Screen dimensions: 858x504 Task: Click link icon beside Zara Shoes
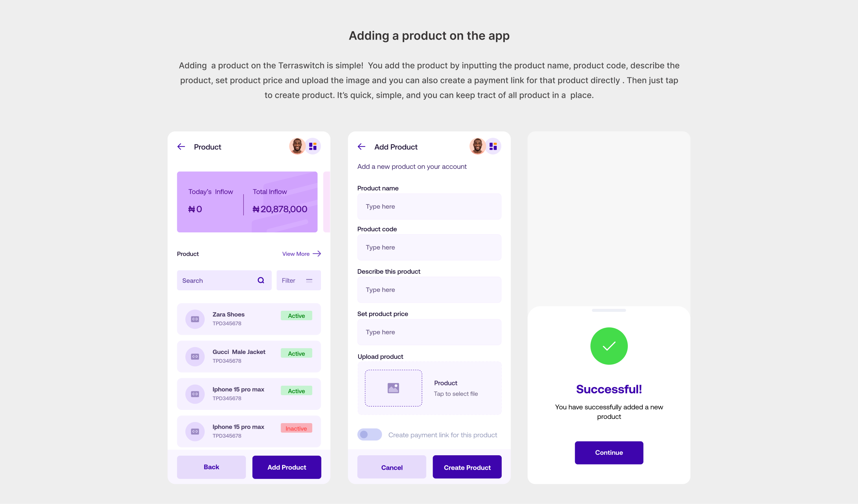pos(195,319)
